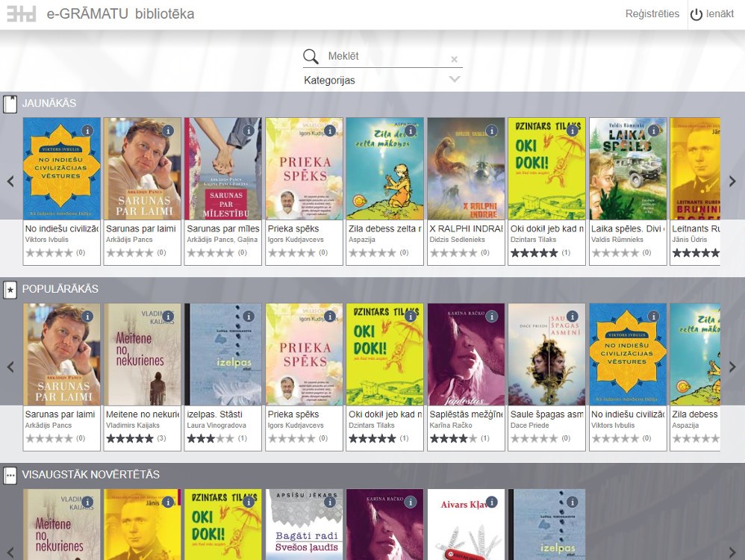
Task: Click author 'Didzis Sedlenieks'
Action: click(457, 240)
